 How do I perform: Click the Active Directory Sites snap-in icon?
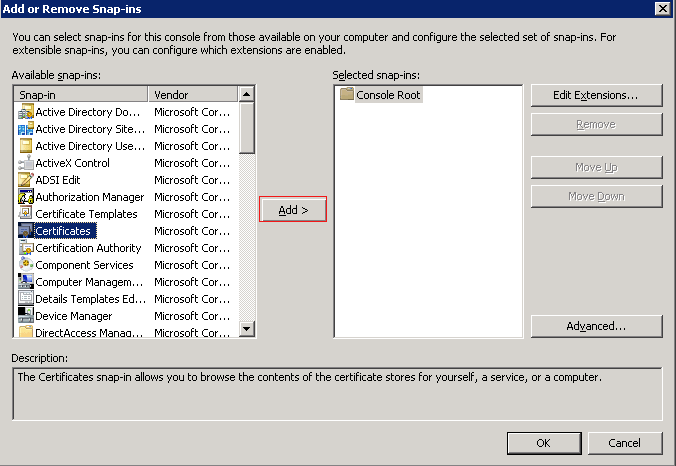click(26, 128)
